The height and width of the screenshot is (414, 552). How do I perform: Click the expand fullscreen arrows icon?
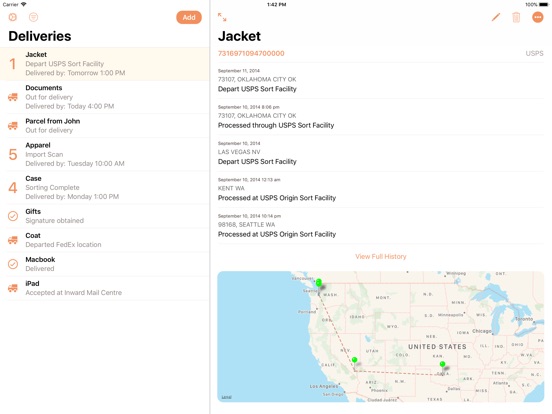point(222,17)
